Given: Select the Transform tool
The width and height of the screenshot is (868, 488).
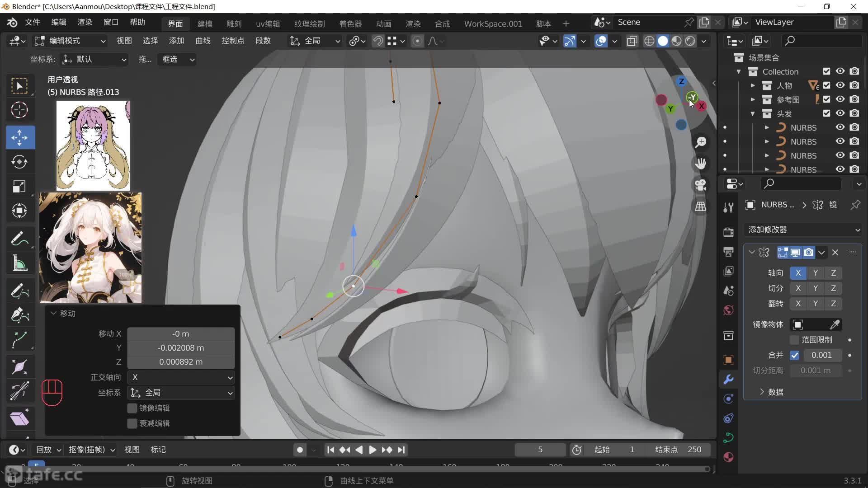Looking at the screenshot, I should (x=19, y=211).
